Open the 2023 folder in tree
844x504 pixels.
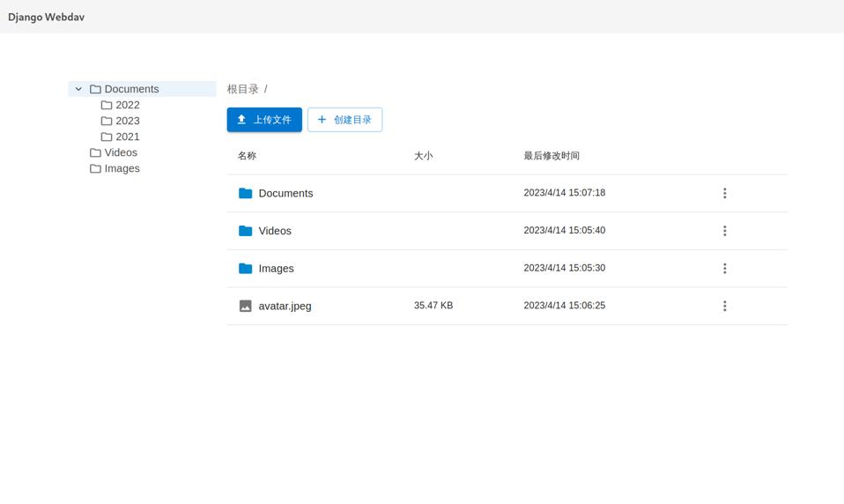(x=128, y=121)
